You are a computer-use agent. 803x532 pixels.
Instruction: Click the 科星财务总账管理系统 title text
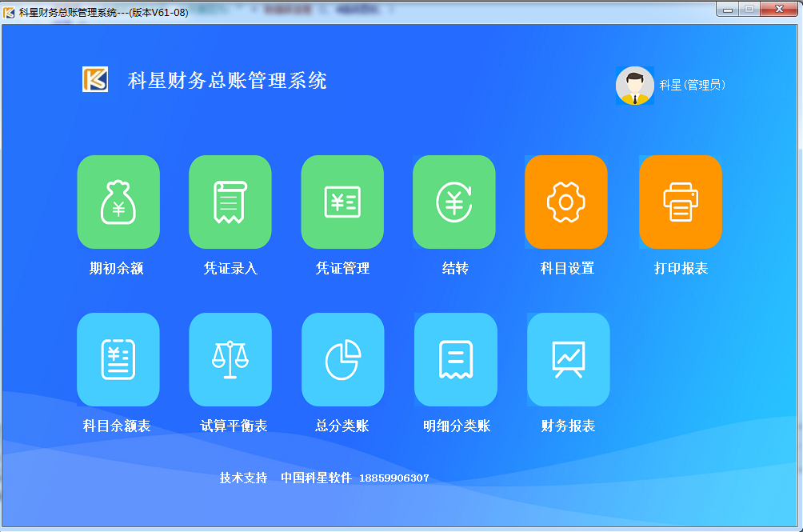point(227,81)
